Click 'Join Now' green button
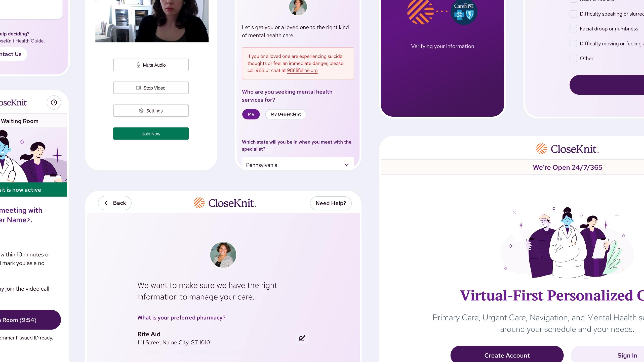The width and height of the screenshot is (644, 362). [151, 133]
